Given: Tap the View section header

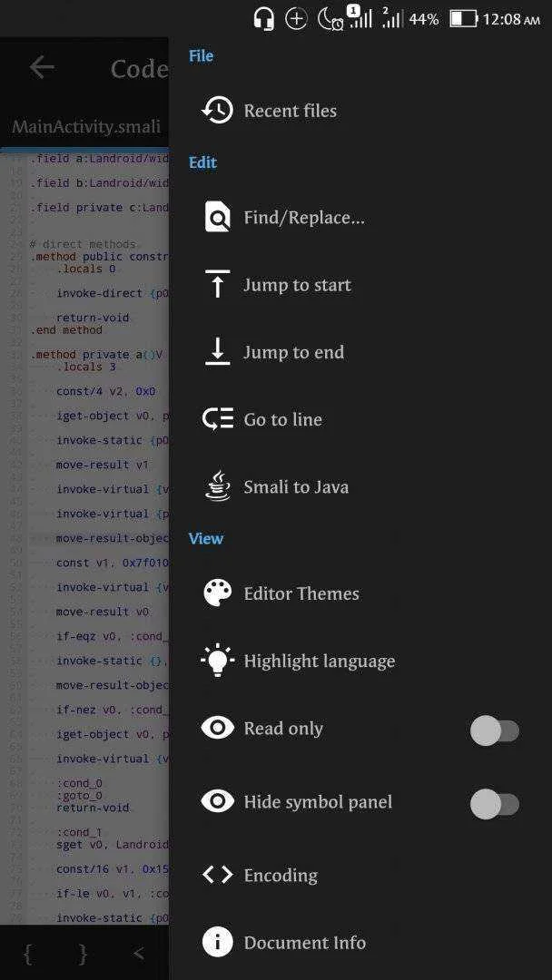Looking at the screenshot, I should coord(206,538).
